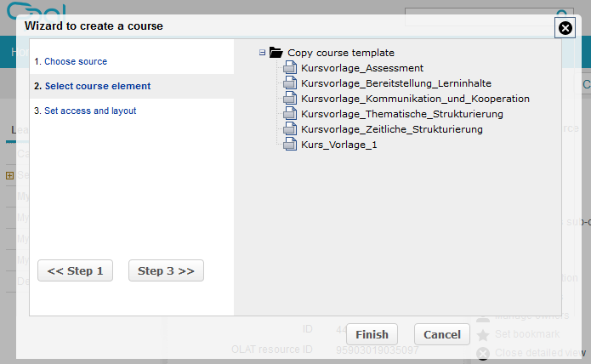The image size is (591, 364).
Task: Click the Finish button
Action: pyautogui.click(x=372, y=334)
